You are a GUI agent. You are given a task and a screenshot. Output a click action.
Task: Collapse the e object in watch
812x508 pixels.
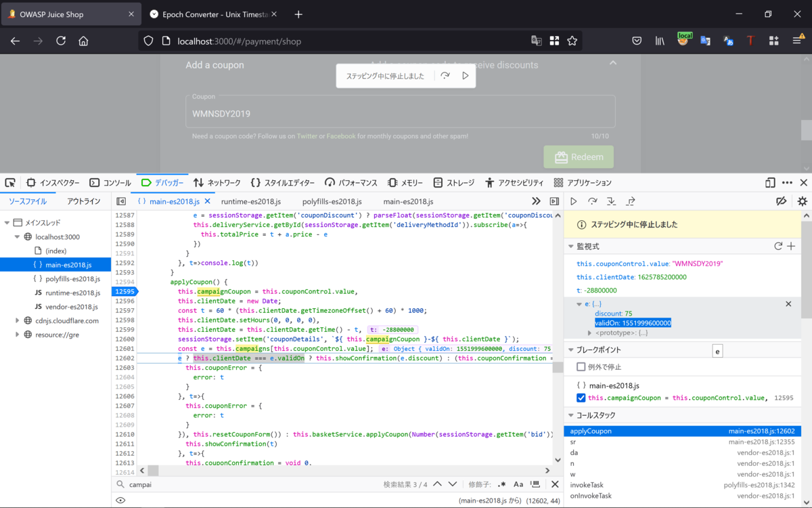[x=579, y=304]
